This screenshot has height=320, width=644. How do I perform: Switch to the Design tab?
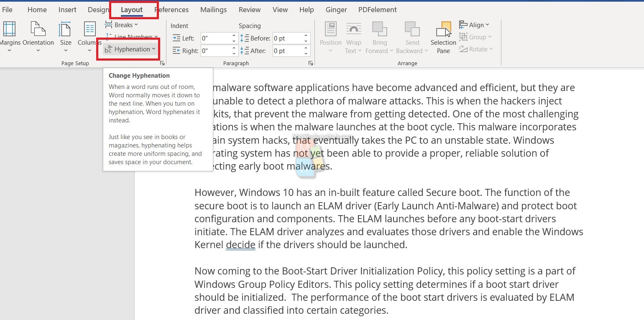tap(98, 10)
